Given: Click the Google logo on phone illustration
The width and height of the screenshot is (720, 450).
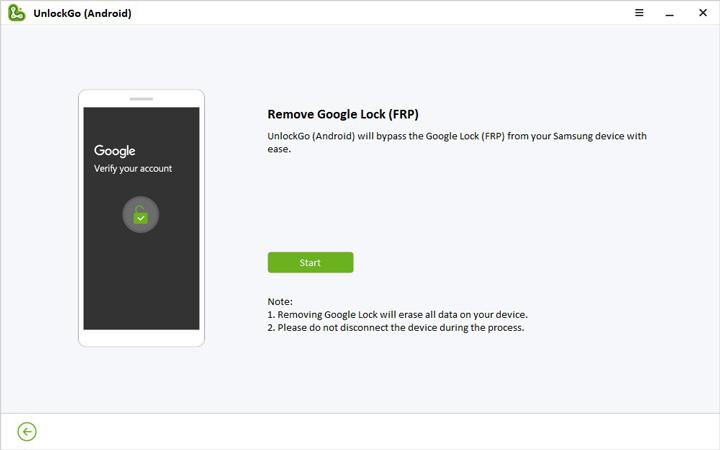Looking at the screenshot, I should (115, 151).
